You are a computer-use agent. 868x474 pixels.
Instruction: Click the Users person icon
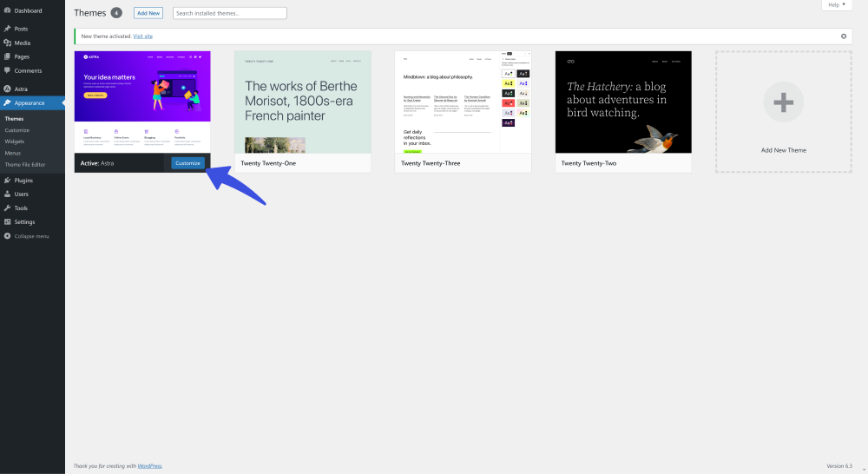pyautogui.click(x=7, y=194)
